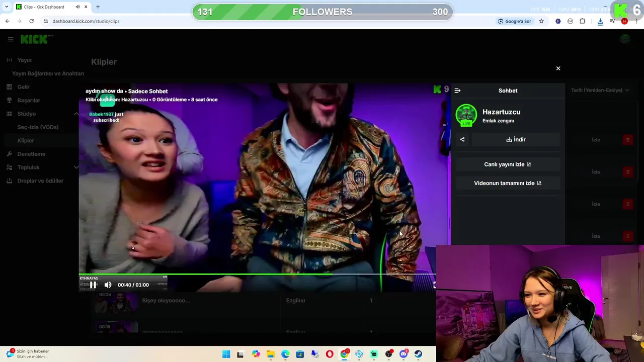Click the share icon beside İndir
This screenshot has width=644, height=362.
point(462,139)
